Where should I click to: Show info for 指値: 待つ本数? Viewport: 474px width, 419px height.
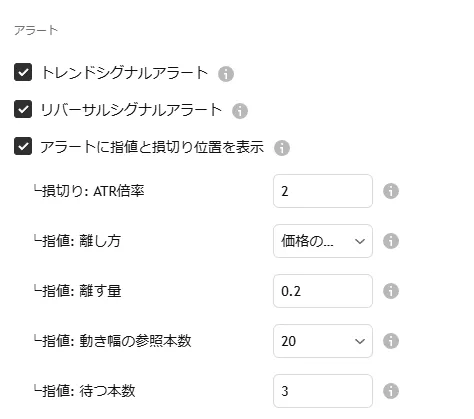[x=391, y=391]
